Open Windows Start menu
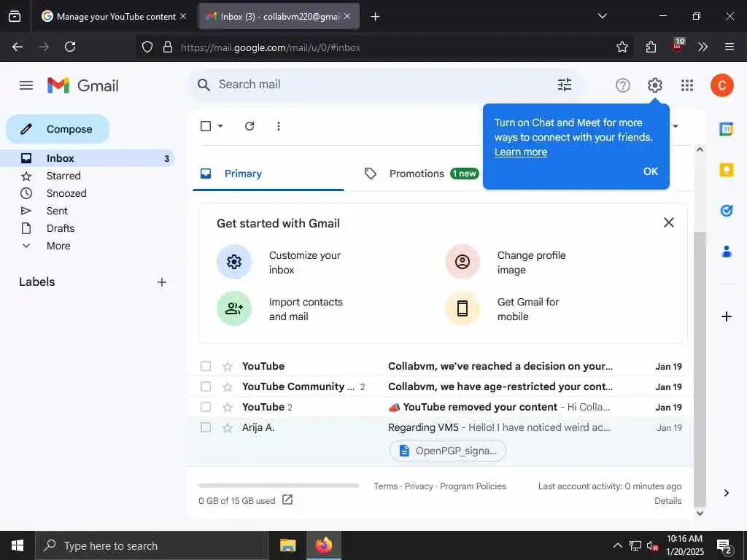 (18, 545)
